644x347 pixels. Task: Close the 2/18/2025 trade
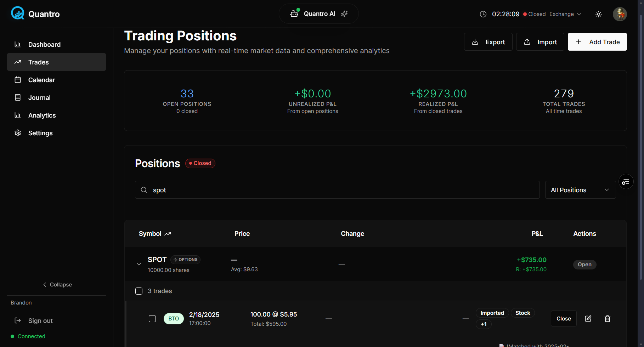[x=564, y=319]
